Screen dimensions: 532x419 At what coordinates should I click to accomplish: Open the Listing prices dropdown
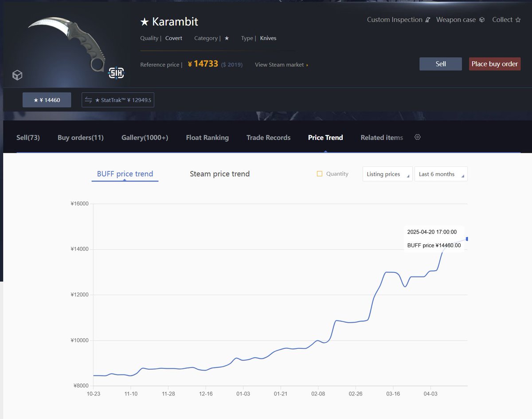click(x=387, y=174)
